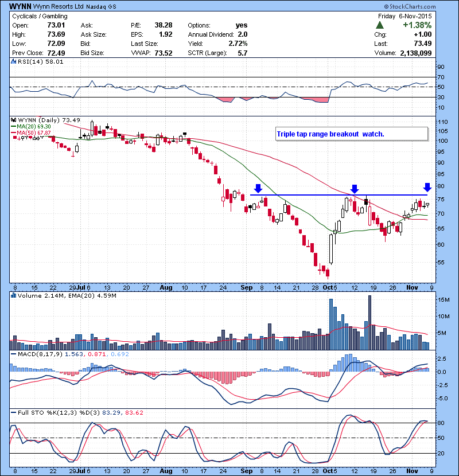Click the Low price 72.09
This screenshot has width=459, height=476.
(56, 44)
